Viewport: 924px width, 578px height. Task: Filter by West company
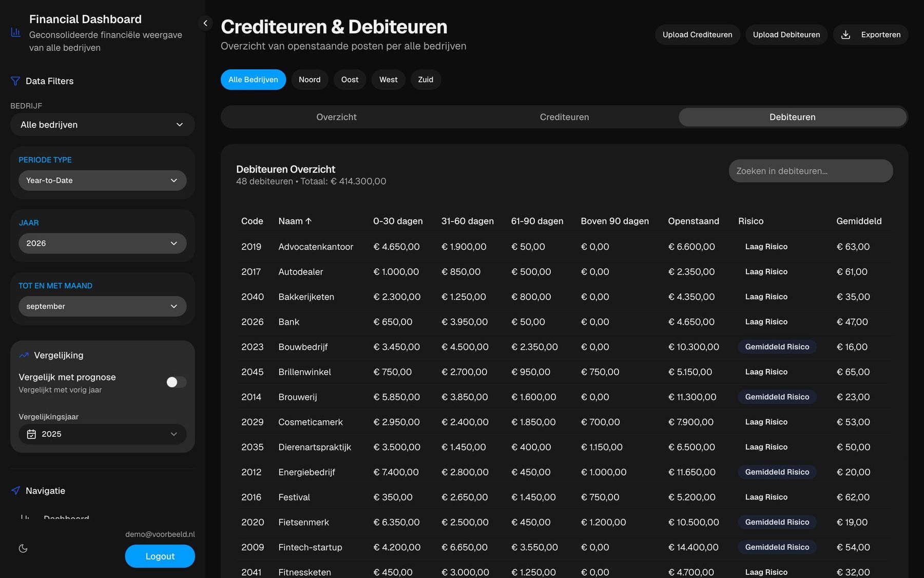point(388,80)
